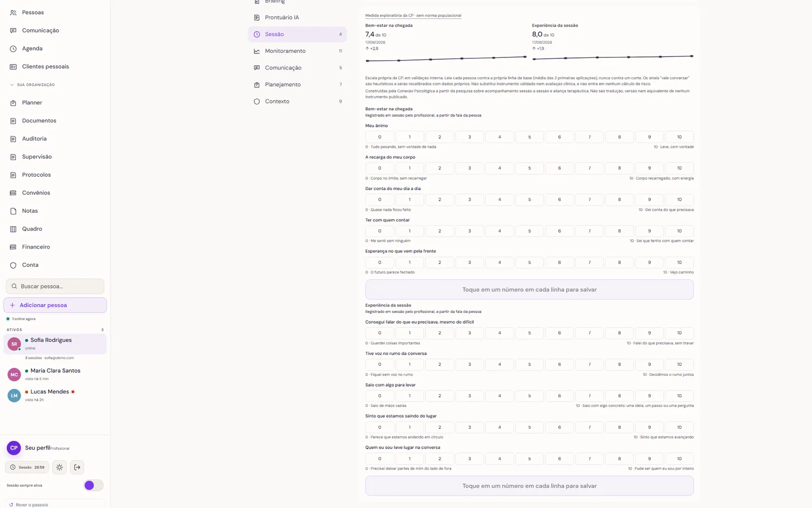Open Protocolos via its icon

click(x=13, y=175)
